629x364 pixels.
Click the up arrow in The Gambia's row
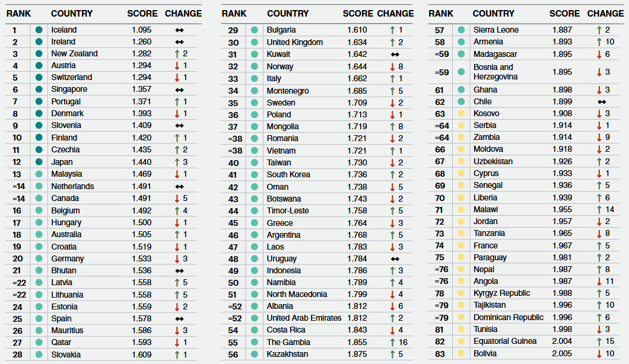(392, 343)
